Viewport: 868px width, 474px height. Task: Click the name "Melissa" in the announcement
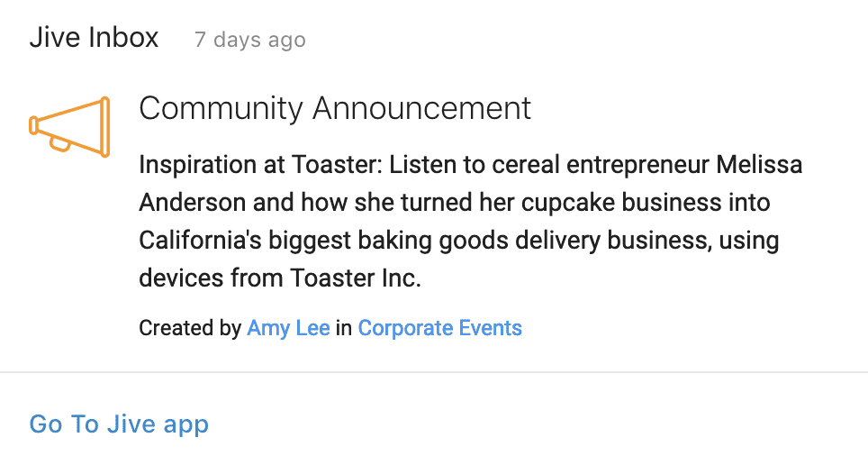759,165
